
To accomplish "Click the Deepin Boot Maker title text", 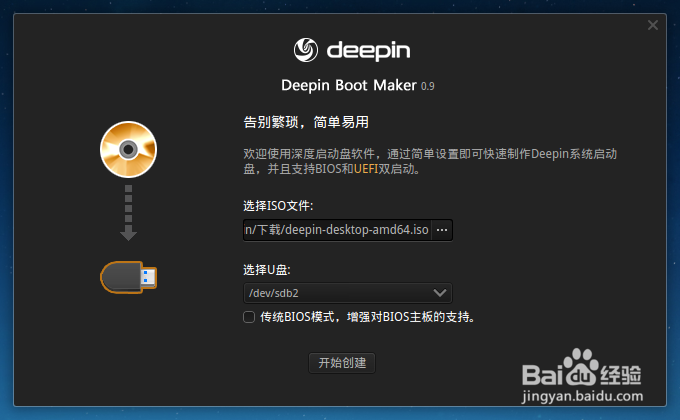I will tap(349, 85).
